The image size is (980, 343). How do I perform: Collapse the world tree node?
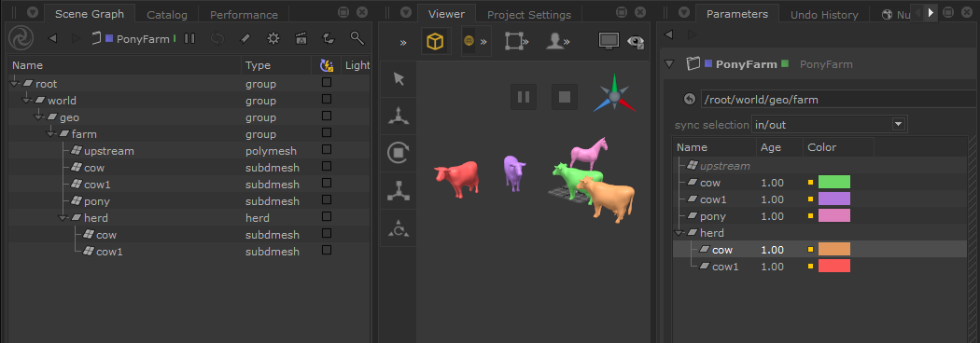(x=27, y=101)
